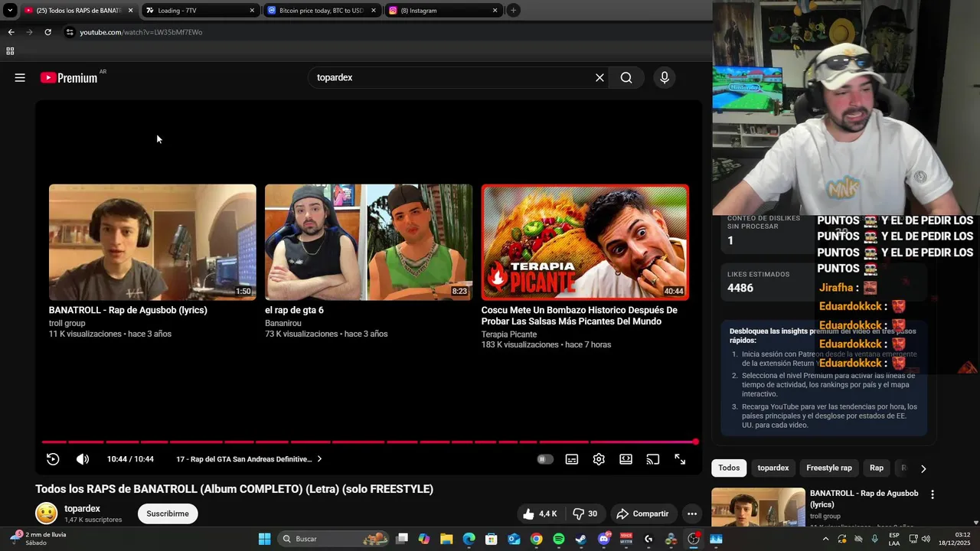Viewport: 980px width, 551px height.
Task: Focus the youtube.com address bar URL
Action: click(x=141, y=32)
